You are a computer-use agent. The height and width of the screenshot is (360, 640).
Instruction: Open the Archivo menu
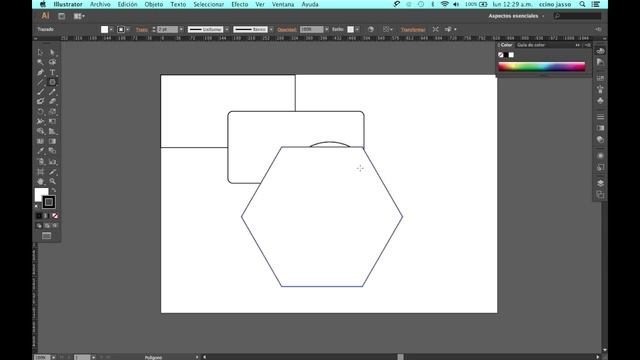[x=100, y=4]
